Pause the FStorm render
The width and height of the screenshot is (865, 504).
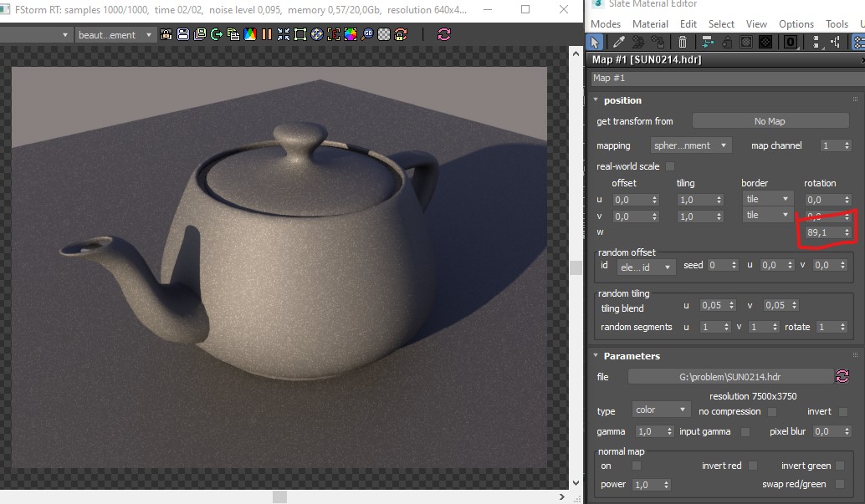pos(267,35)
